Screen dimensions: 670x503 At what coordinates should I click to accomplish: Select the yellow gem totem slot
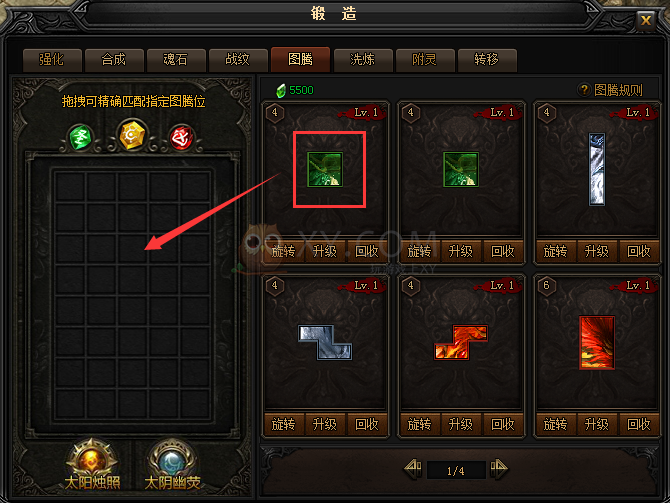[x=132, y=135]
